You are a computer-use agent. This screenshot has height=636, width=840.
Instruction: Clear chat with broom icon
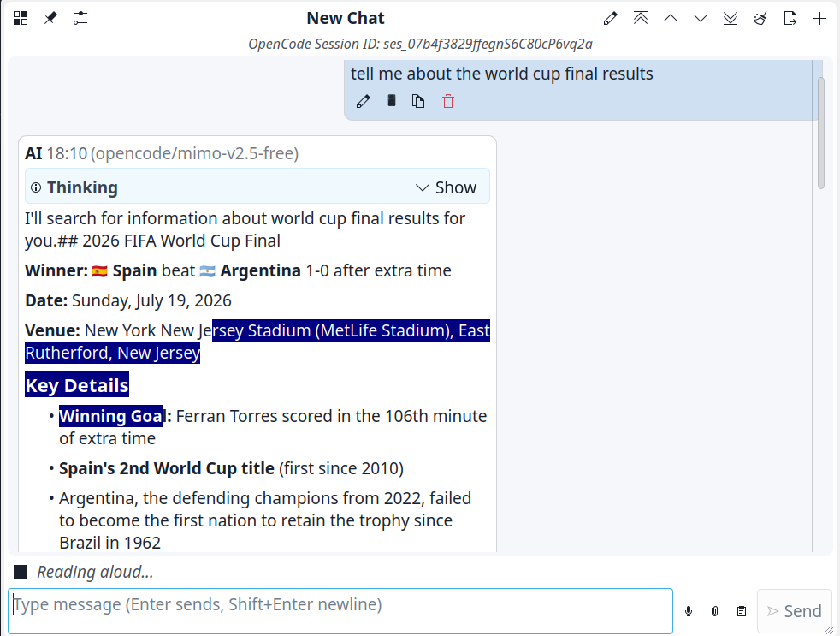pos(760,18)
